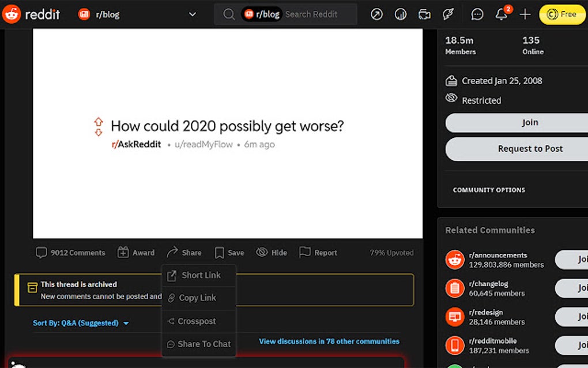Choose Share To Chat menu entry
Screen dimensions: 588x368
coord(199,344)
